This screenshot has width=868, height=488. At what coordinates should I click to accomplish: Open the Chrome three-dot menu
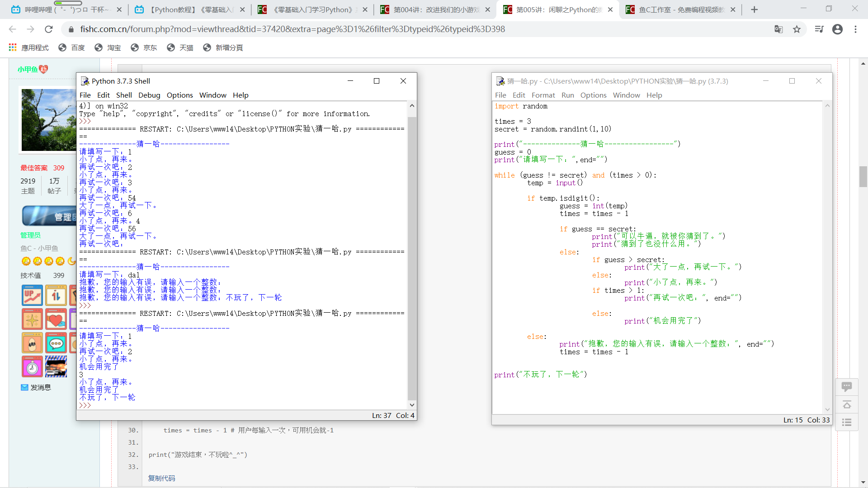coord(855,29)
